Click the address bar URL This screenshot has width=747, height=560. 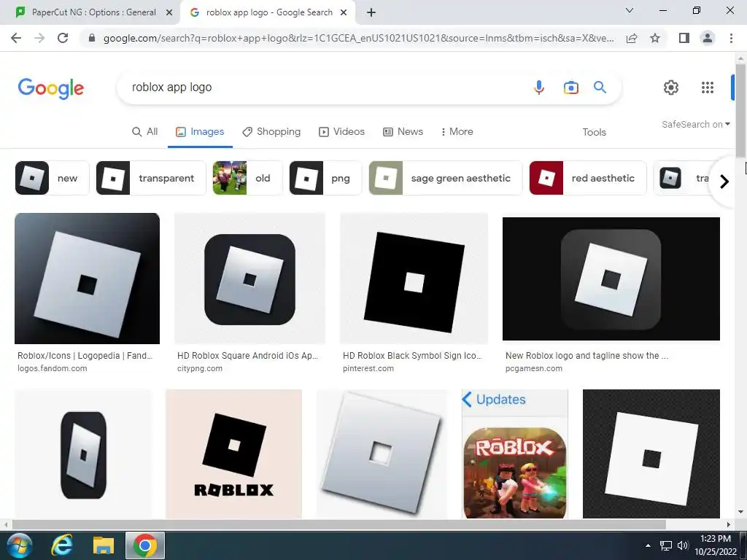(358, 38)
